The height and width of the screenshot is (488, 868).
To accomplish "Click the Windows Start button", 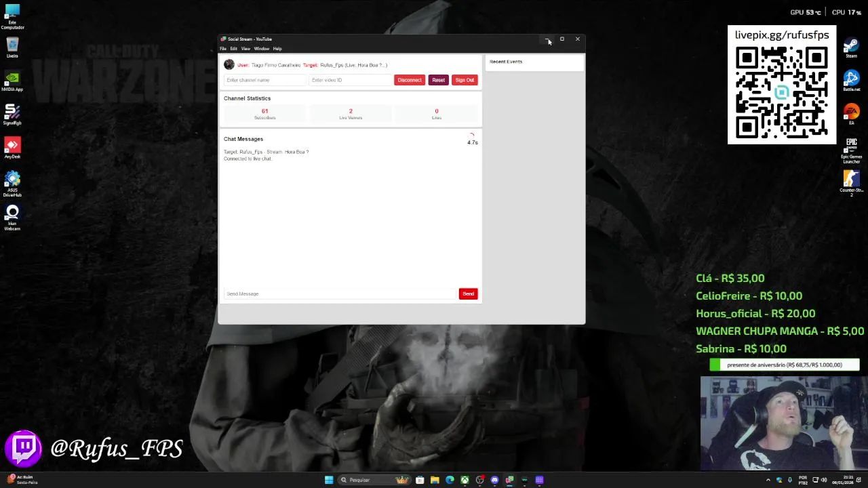I will 329,480.
